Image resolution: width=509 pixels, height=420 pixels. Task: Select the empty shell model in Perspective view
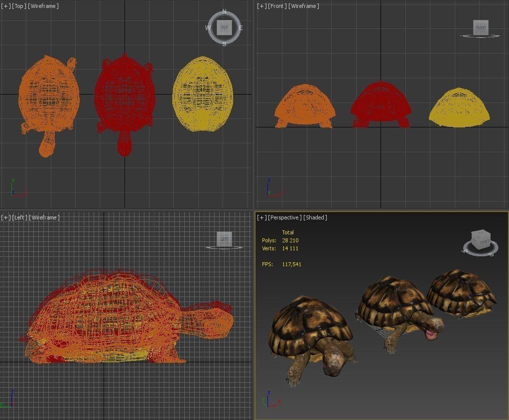point(462,294)
